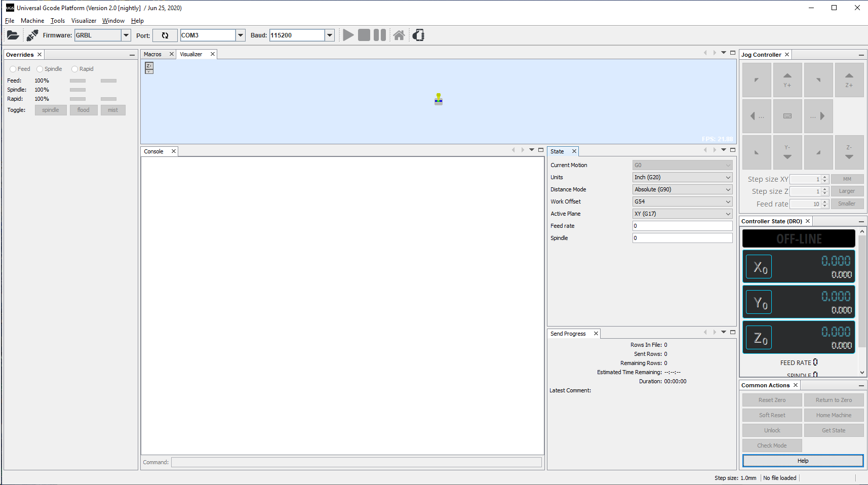
Task: Click the Larger step size button
Action: tap(847, 191)
